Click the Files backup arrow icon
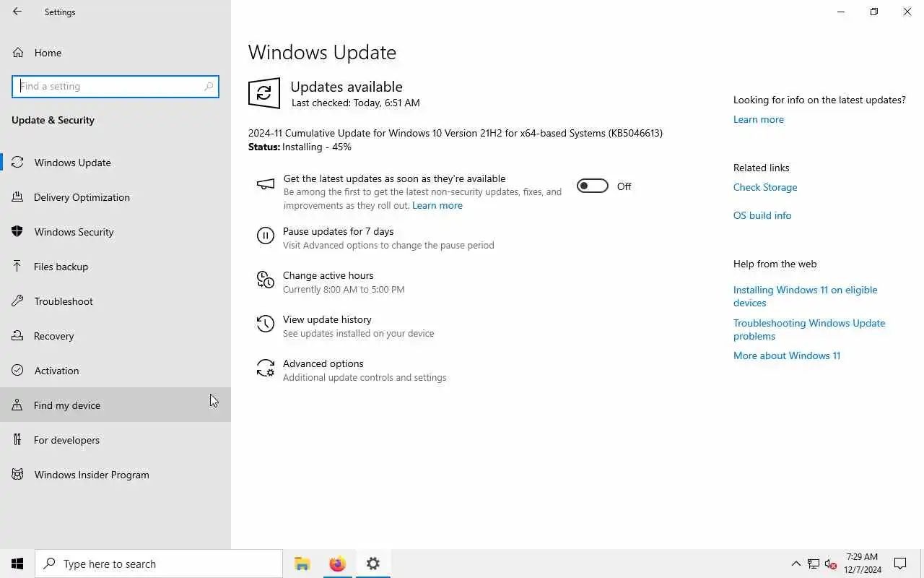 click(18, 267)
